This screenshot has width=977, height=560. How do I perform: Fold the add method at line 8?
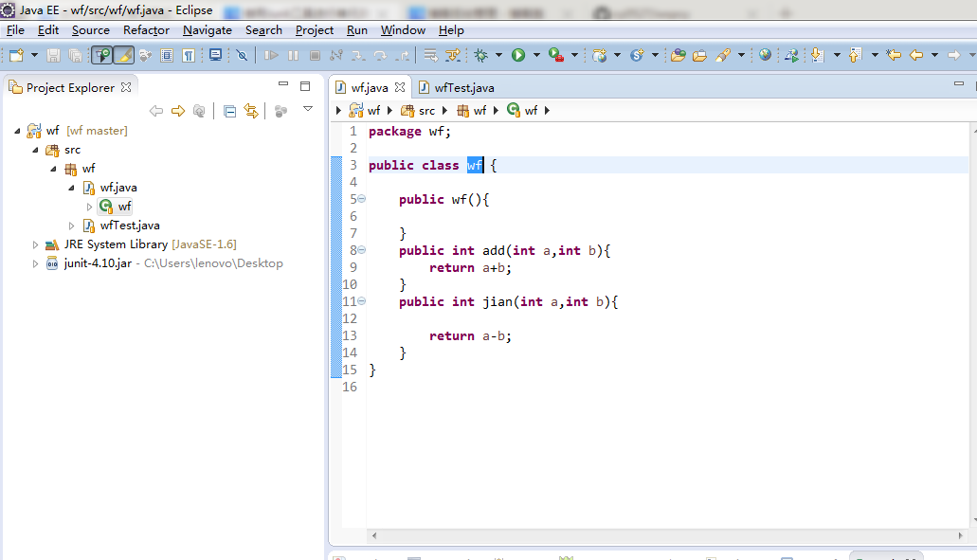pyautogui.click(x=361, y=250)
